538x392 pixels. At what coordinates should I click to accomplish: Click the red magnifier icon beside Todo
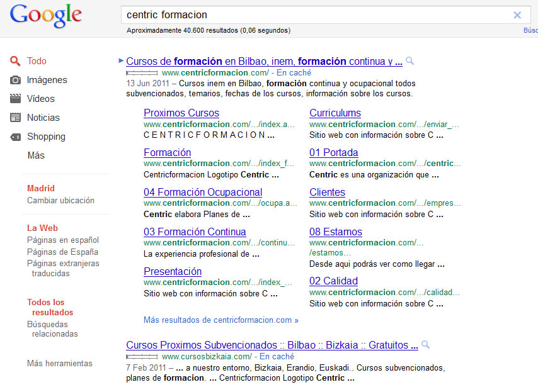click(x=15, y=61)
